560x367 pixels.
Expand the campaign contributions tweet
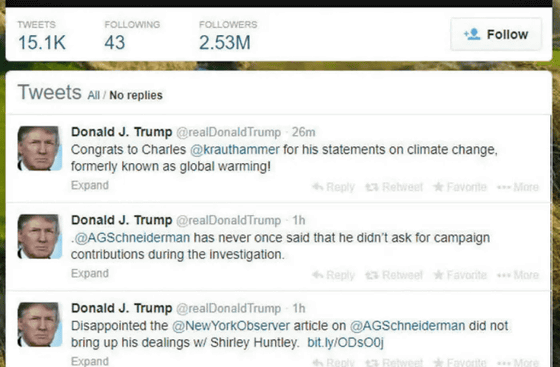(90, 273)
